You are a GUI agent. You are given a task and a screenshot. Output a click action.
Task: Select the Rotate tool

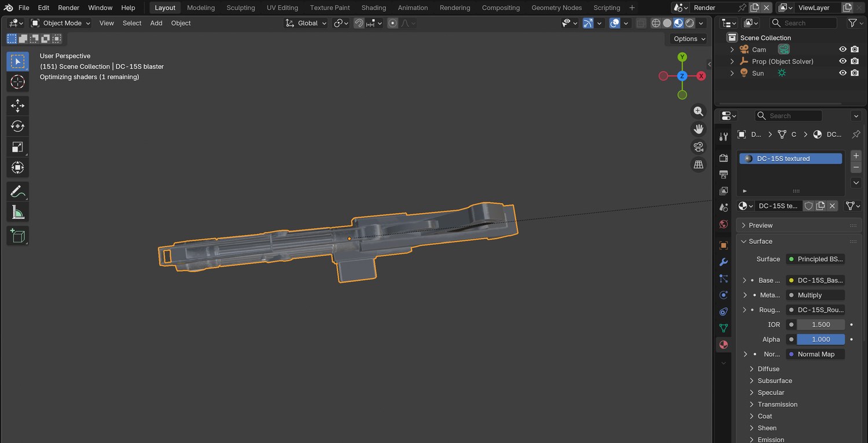pos(17,126)
